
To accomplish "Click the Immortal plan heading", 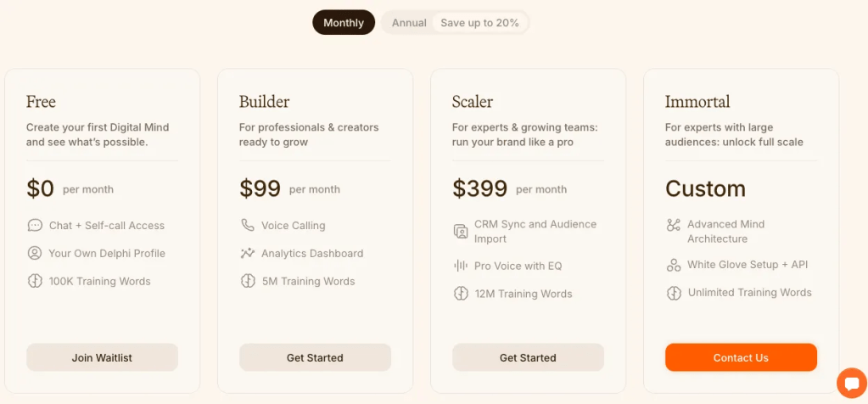I will 697,102.
